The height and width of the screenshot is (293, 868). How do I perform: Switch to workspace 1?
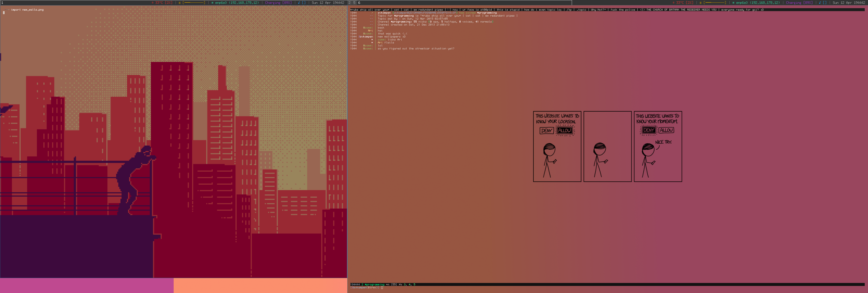click(2, 3)
